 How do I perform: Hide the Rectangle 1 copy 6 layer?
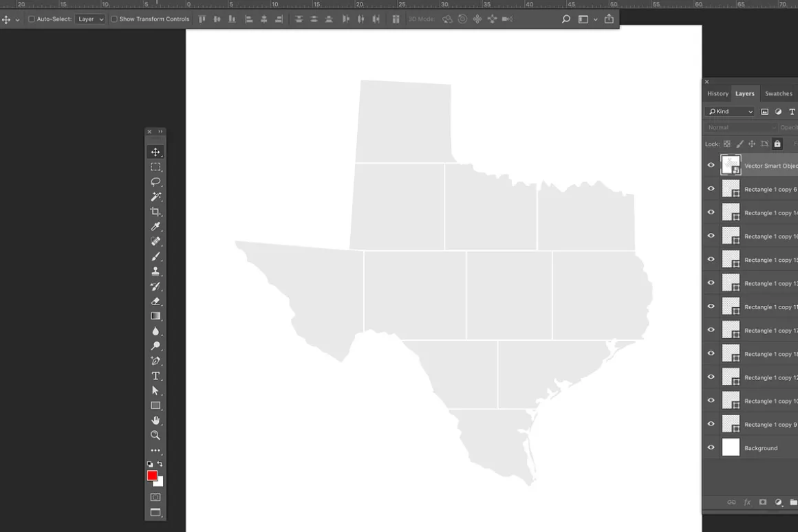[711, 189]
